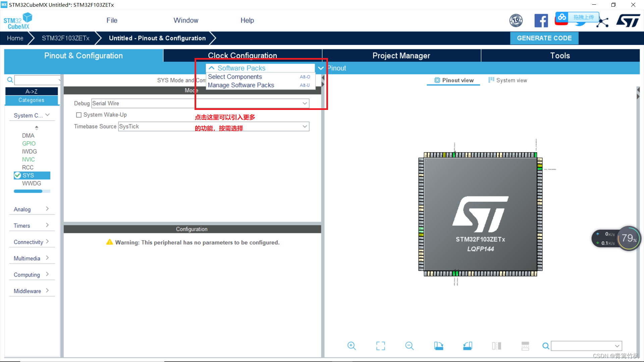Click the fit-to-screen frame icon

coord(381,346)
